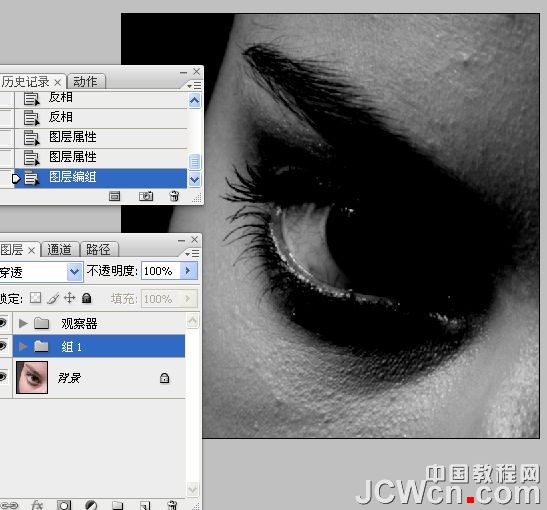
Task: Create a new group folder icon
Action: coord(118,505)
